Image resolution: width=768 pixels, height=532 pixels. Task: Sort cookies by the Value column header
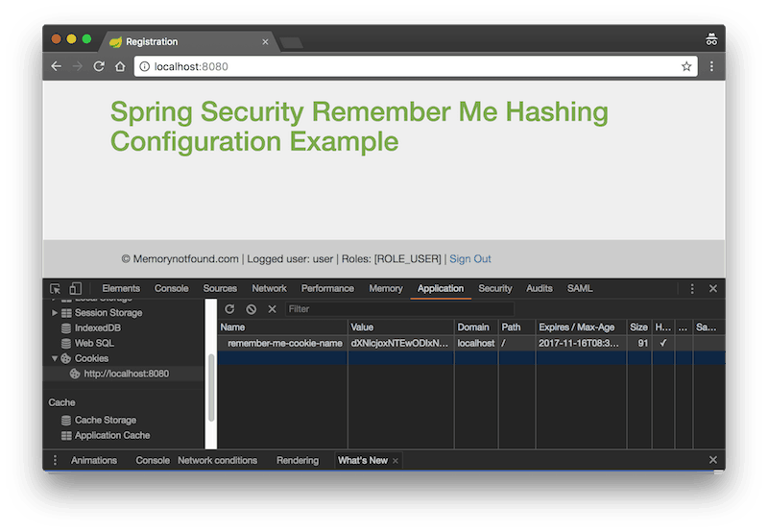coord(401,327)
